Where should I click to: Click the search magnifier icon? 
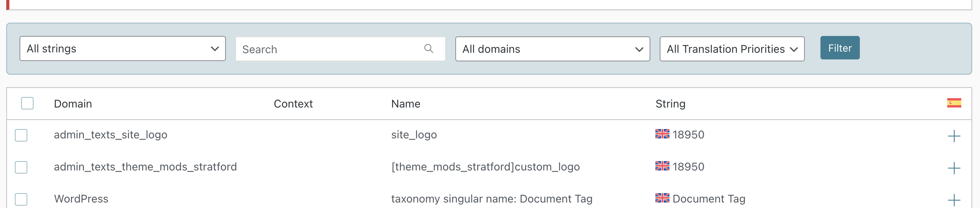pyautogui.click(x=428, y=48)
